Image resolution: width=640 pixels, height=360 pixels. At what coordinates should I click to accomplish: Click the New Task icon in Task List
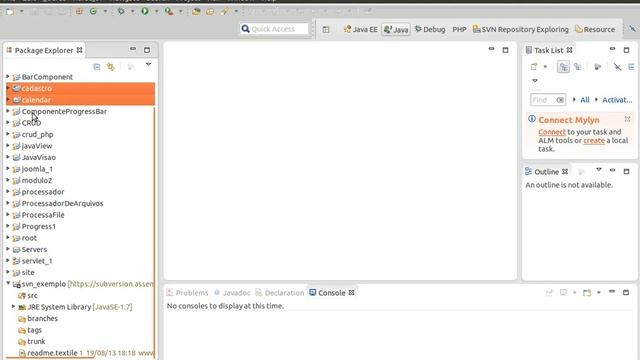click(x=534, y=67)
